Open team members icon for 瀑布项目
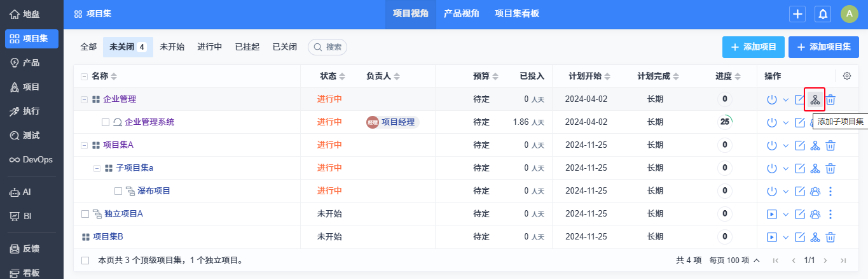Image resolution: width=868 pixels, height=279 pixels. (x=815, y=191)
